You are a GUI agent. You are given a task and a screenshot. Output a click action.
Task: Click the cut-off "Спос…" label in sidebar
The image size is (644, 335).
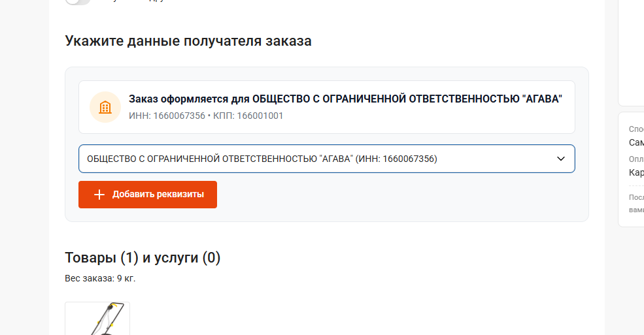pyautogui.click(x=636, y=129)
